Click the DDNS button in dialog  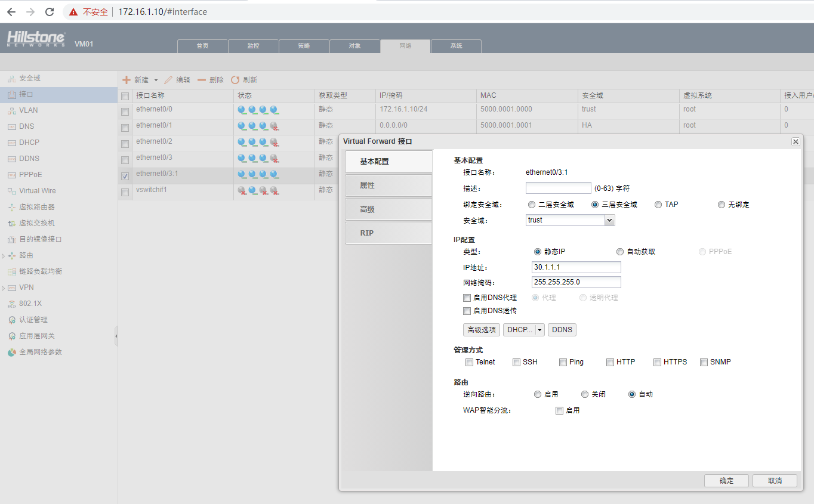(x=562, y=330)
